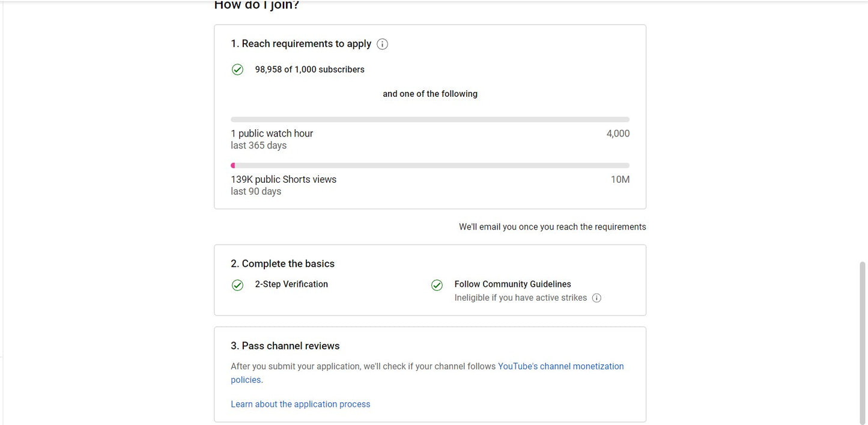Open Learn about the application process link
This screenshot has height=425, width=868.
(300, 404)
